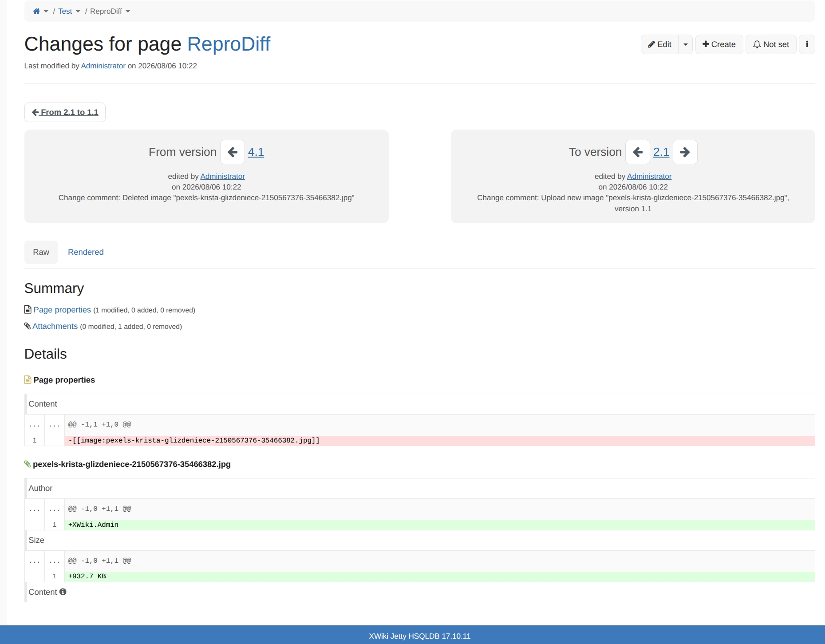Open the ReproDiff page title link
This screenshot has width=825, height=644.
229,44
